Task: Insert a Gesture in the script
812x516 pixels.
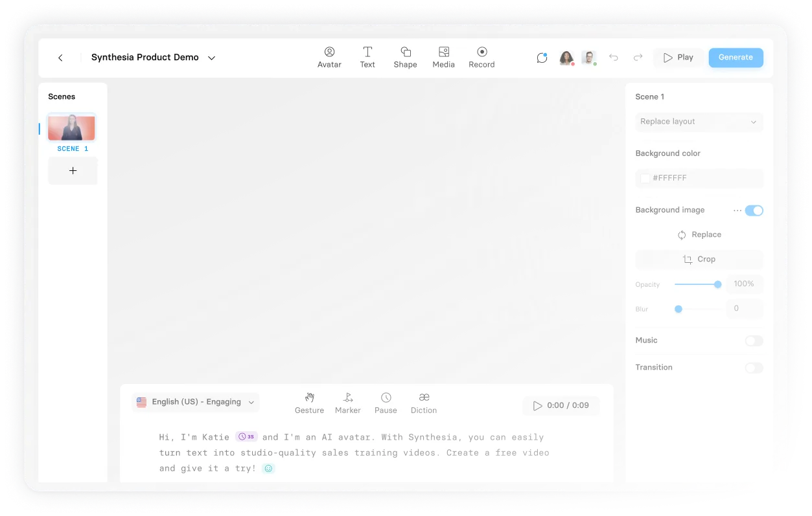Action: [x=309, y=403]
